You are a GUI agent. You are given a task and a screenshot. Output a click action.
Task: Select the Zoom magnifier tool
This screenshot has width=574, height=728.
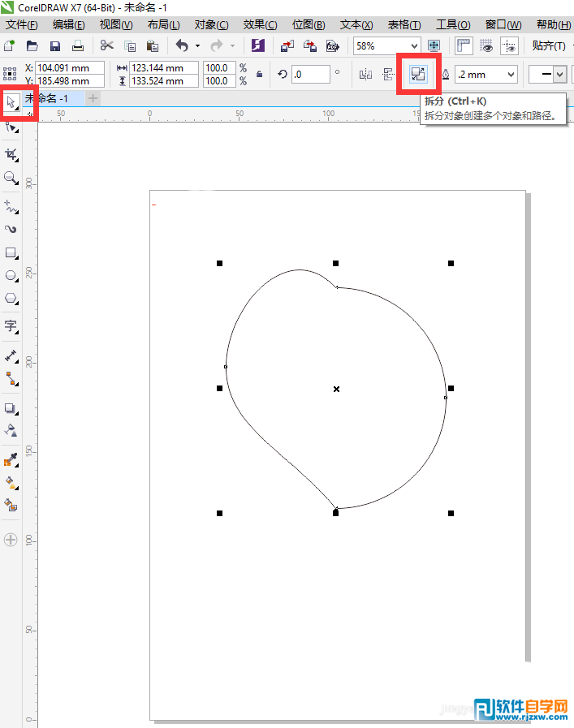point(11,178)
